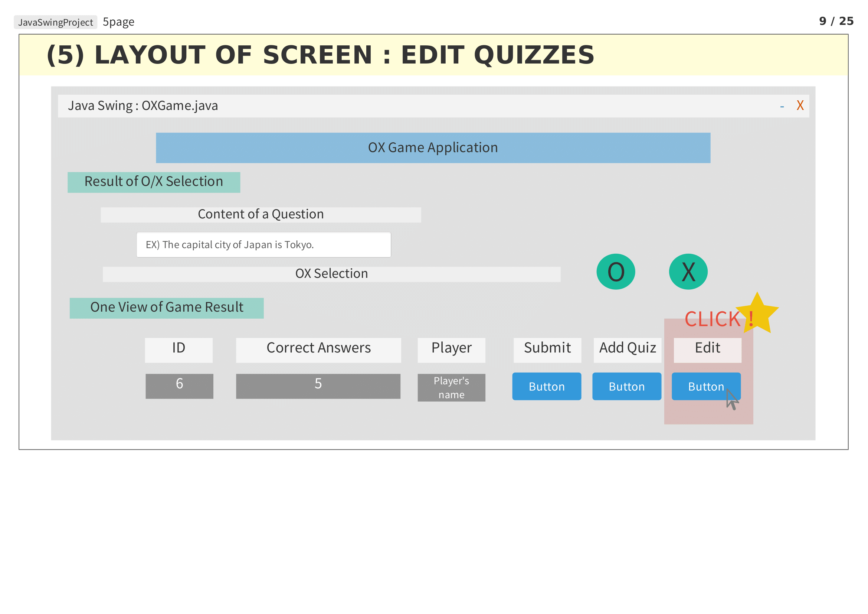Click the One View of Game Result label
Viewport: 868px width, 614px height.
(166, 308)
